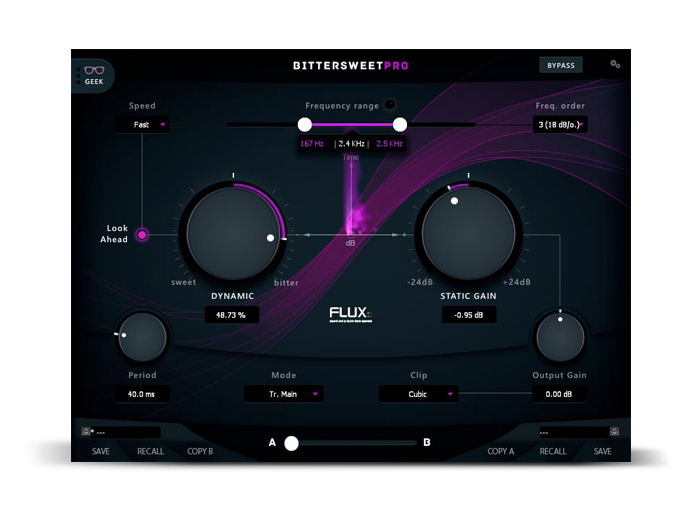
Task: Open the Freq. order dropdown
Action: [560, 125]
